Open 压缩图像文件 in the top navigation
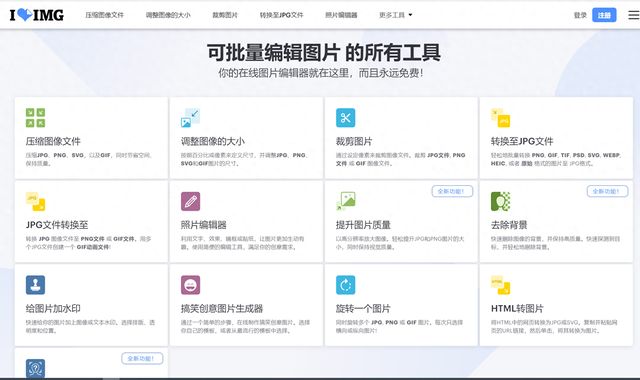The width and height of the screenshot is (640, 380). (x=104, y=15)
